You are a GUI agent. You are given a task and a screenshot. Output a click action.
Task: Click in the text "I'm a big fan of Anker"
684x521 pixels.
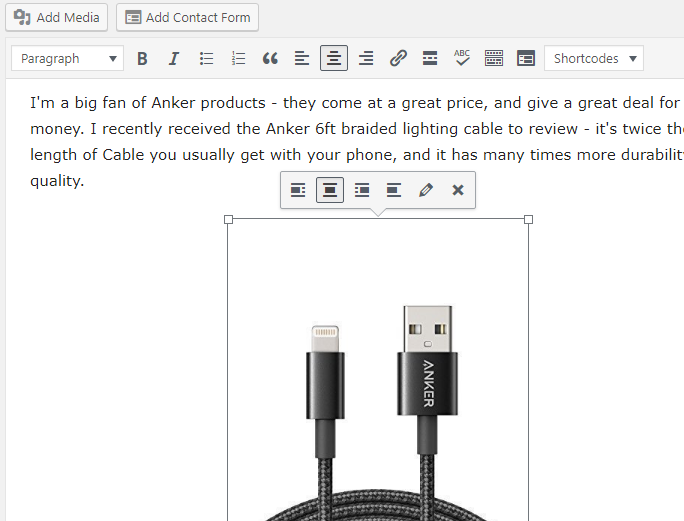113,103
